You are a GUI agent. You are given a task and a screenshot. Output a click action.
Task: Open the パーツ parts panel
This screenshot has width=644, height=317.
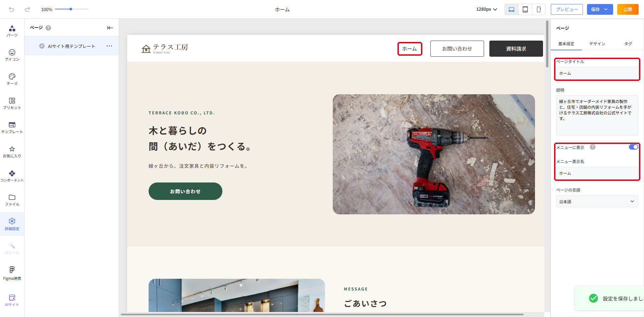[x=12, y=31]
